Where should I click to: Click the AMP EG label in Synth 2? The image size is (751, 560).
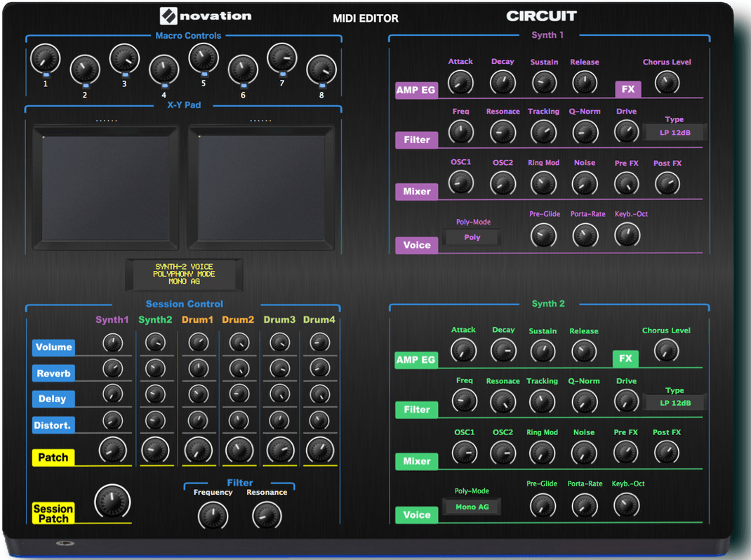pyautogui.click(x=416, y=359)
